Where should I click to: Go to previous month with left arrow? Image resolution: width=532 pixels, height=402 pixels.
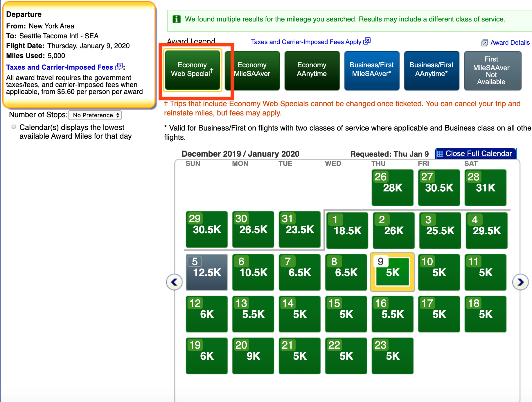click(x=174, y=282)
